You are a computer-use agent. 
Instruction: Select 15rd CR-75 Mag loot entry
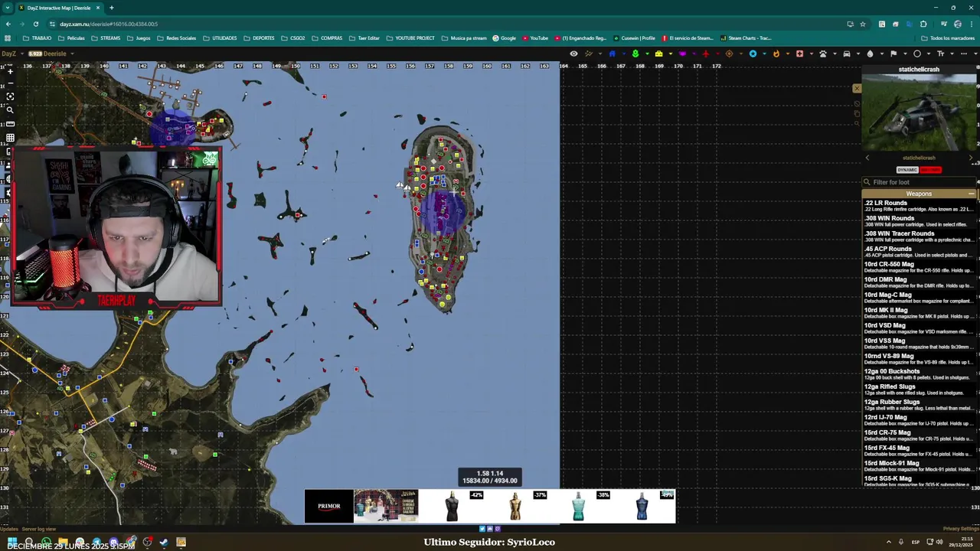click(919, 435)
